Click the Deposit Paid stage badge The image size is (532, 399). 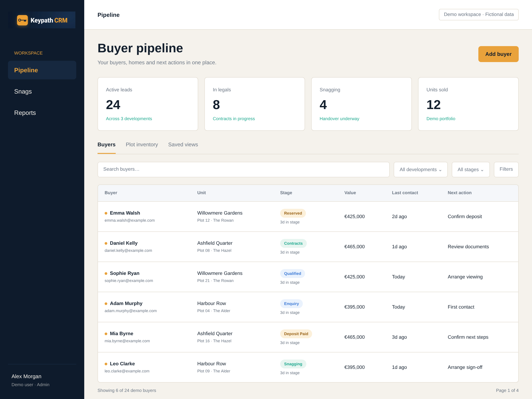pos(296,334)
